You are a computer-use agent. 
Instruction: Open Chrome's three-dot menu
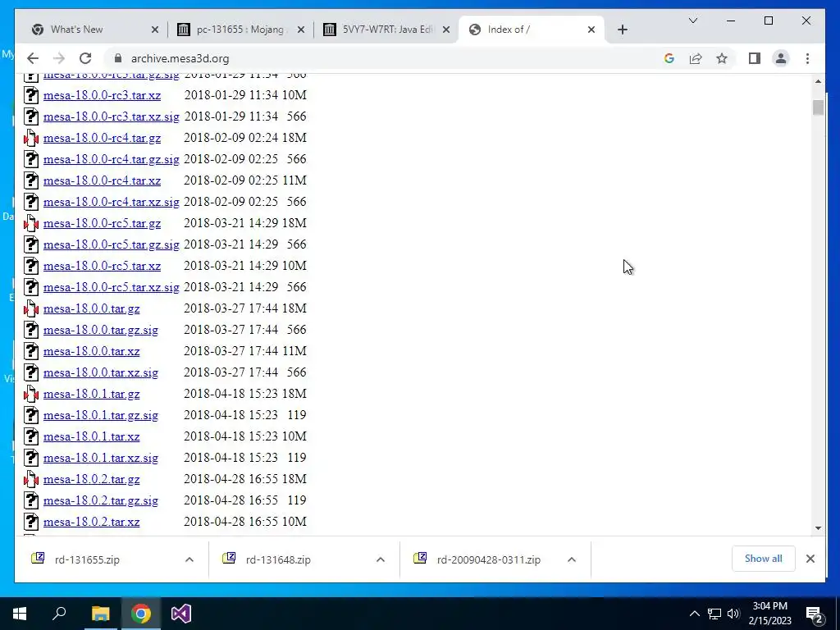[807, 58]
